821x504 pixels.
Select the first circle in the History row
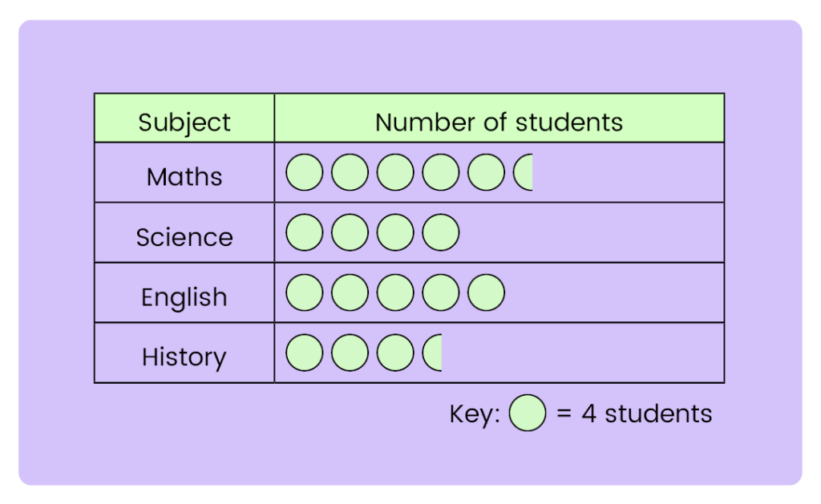pyautogui.click(x=305, y=353)
